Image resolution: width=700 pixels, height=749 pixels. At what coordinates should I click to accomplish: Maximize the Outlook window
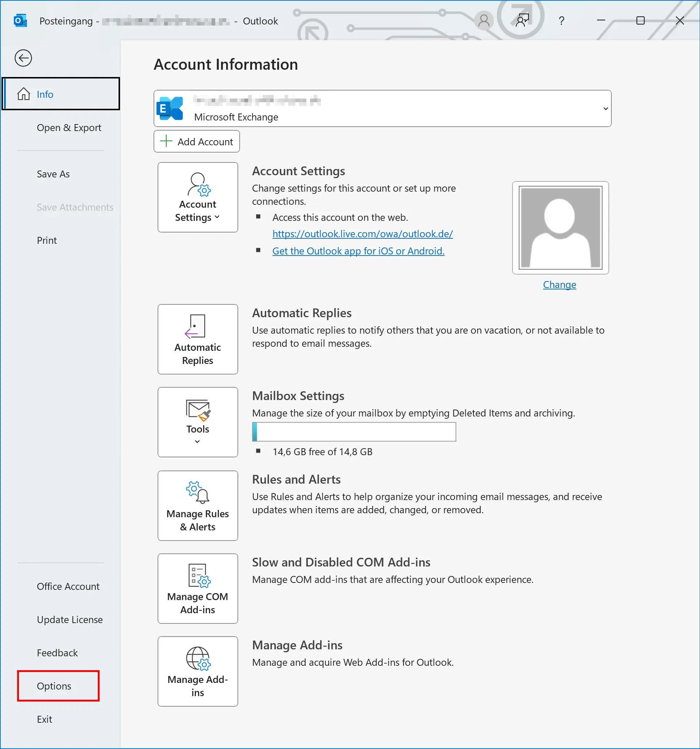pos(640,20)
